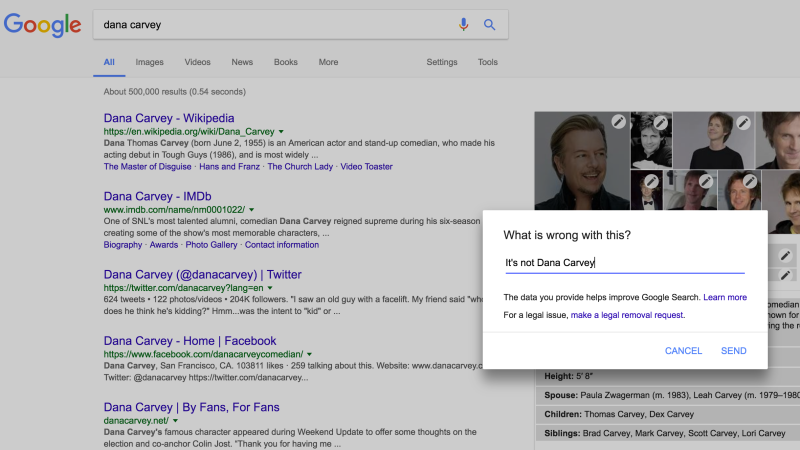This screenshot has width=800, height=450.
Task: Open the black-and-white portrait thumbnail
Action: tap(651, 140)
